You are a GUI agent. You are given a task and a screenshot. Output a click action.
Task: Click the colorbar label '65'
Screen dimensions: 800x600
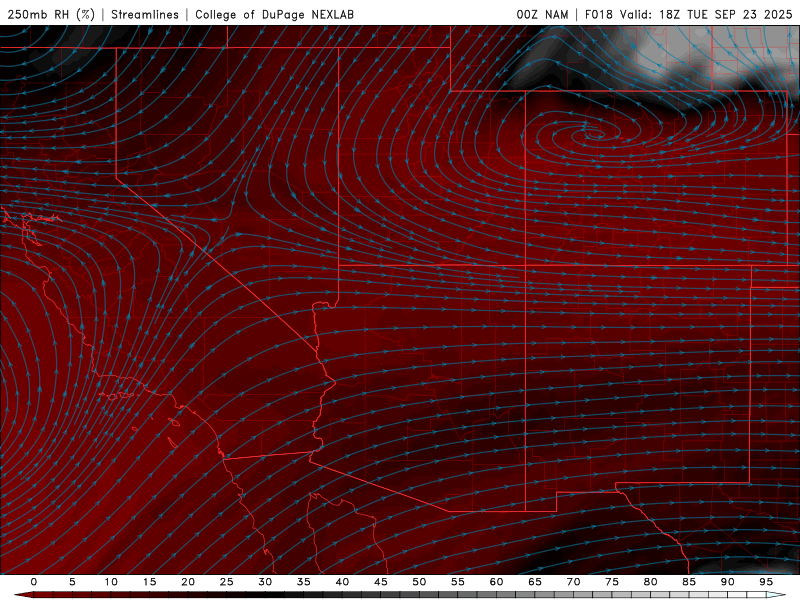pos(535,582)
